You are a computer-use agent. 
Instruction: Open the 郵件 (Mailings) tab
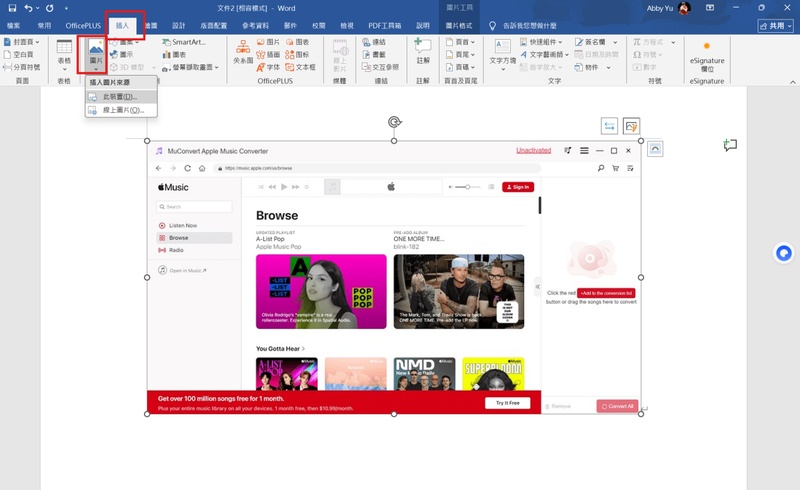290,26
